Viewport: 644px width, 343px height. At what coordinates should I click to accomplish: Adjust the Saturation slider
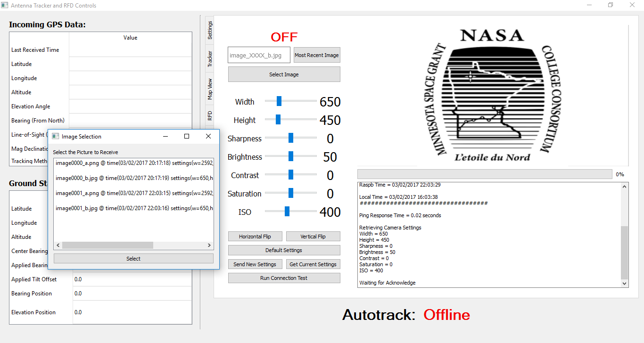291,193
